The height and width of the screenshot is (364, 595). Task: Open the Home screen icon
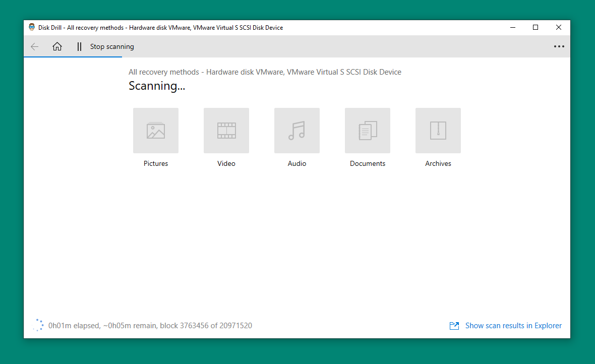pyautogui.click(x=57, y=46)
